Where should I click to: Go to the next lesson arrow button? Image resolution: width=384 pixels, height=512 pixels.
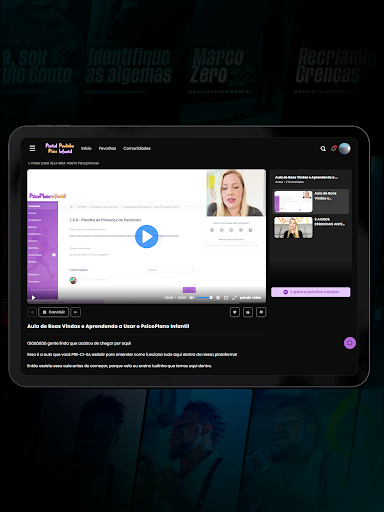(x=76, y=312)
